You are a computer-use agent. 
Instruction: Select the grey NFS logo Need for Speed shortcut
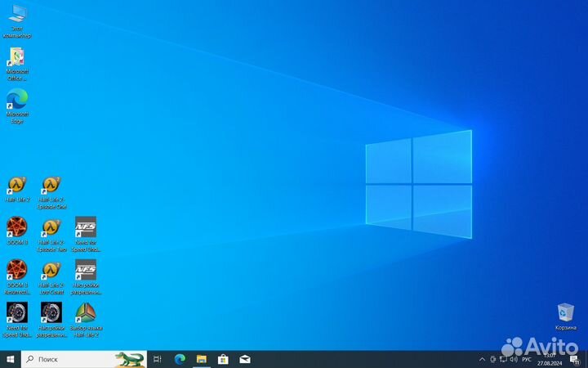pyautogui.click(x=86, y=235)
